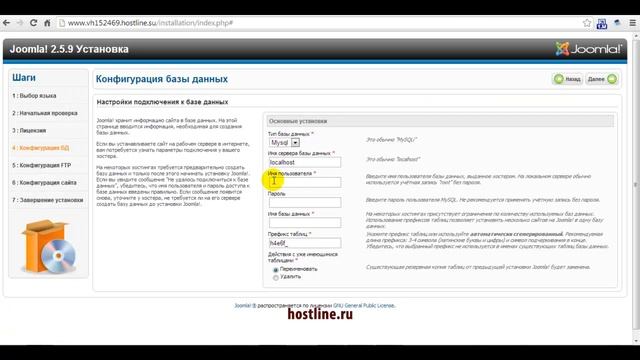The height and width of the screenshot is (360, 640).
Task: Reload the page with the refresh icon
Action: [33, 23]
